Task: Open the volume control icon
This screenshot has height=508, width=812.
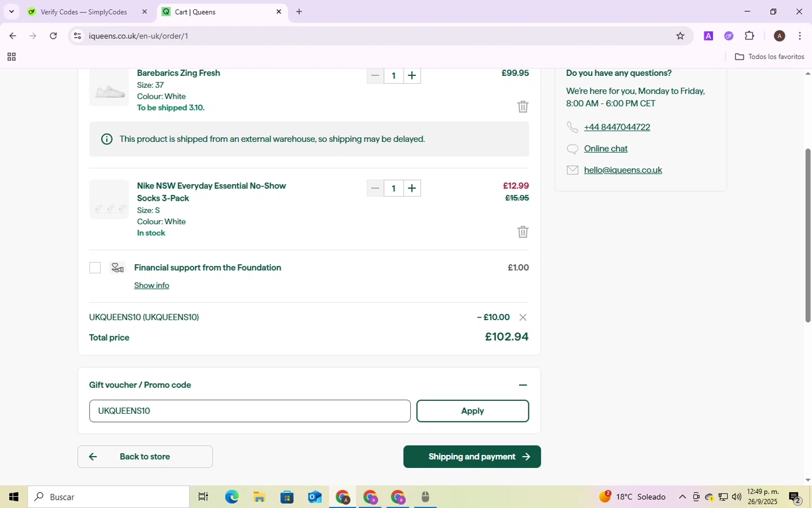Action: [x=736, y=497]
